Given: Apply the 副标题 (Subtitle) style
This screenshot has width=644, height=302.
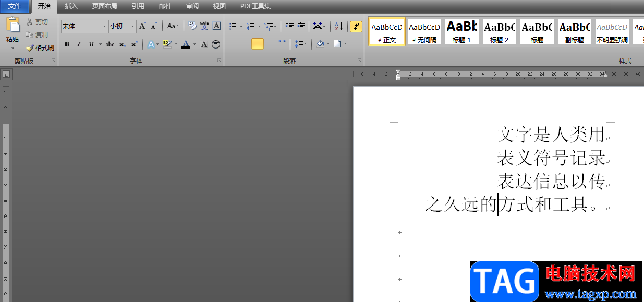Looking at the screenshot, I should pyautogui.click(x=574, y=32).
